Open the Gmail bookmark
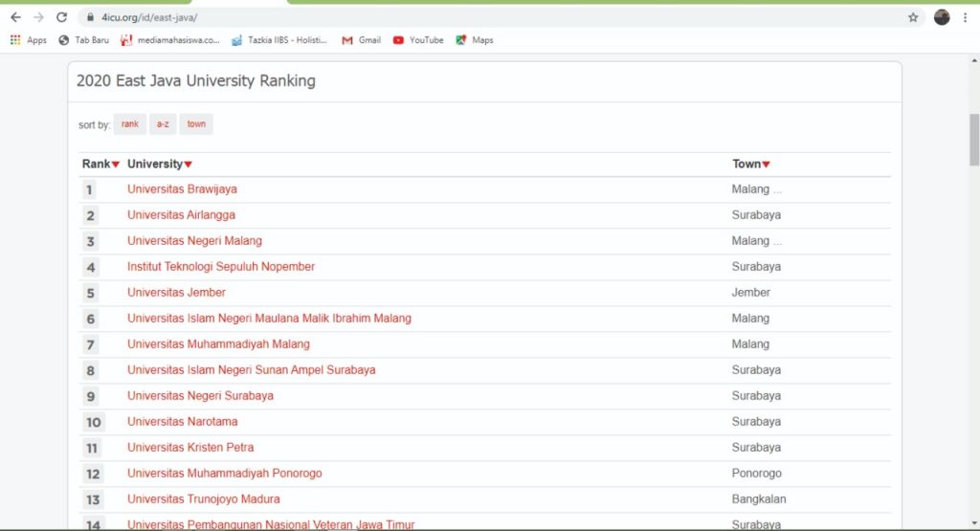 pos(361,40)
